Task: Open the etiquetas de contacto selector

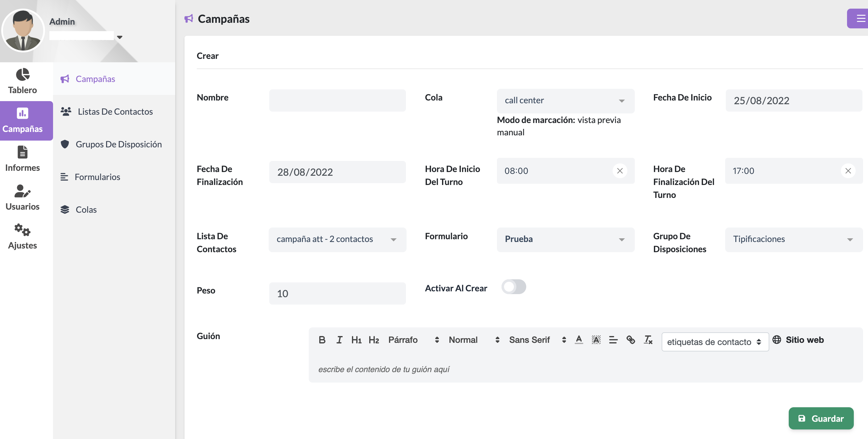Action: pyautogui.click(x=715, y=342)
